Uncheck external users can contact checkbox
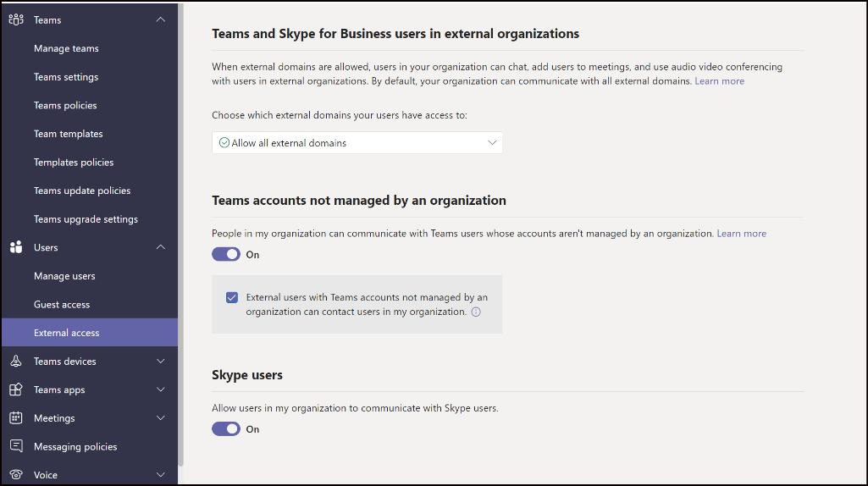The width and height of the screenshot is (868, 486). [232, 297]
